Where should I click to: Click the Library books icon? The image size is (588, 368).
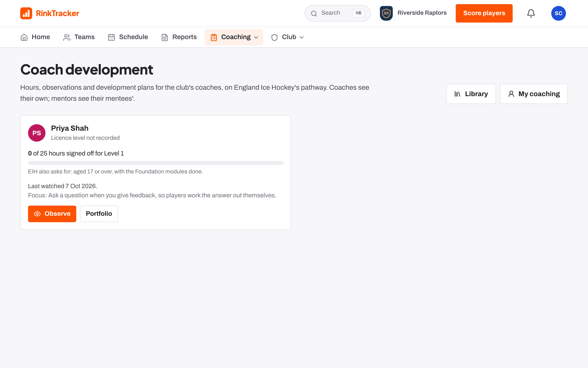click(x=458, y=94)
